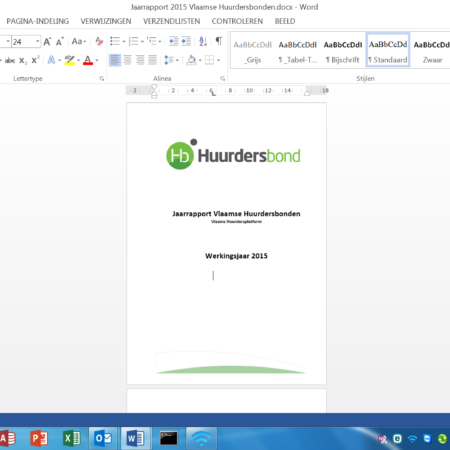
Task: Toggle superscript formatting
Action: point(35,60)
